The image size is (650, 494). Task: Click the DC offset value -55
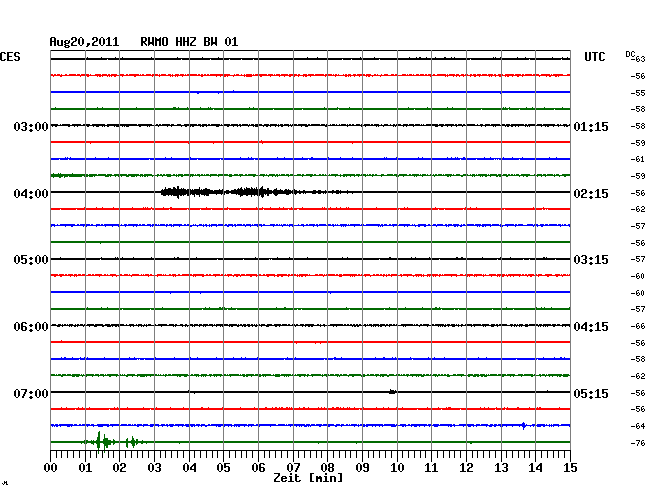pos(638,93)
